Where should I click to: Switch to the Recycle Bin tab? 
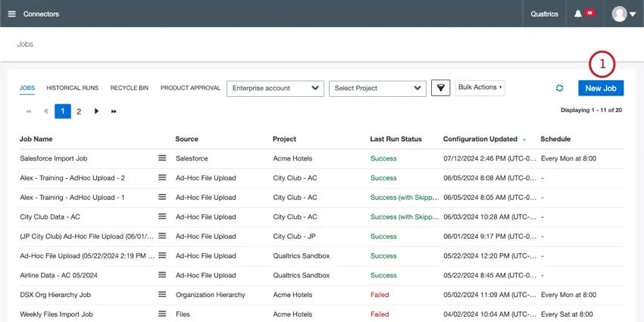coord(129,88)
